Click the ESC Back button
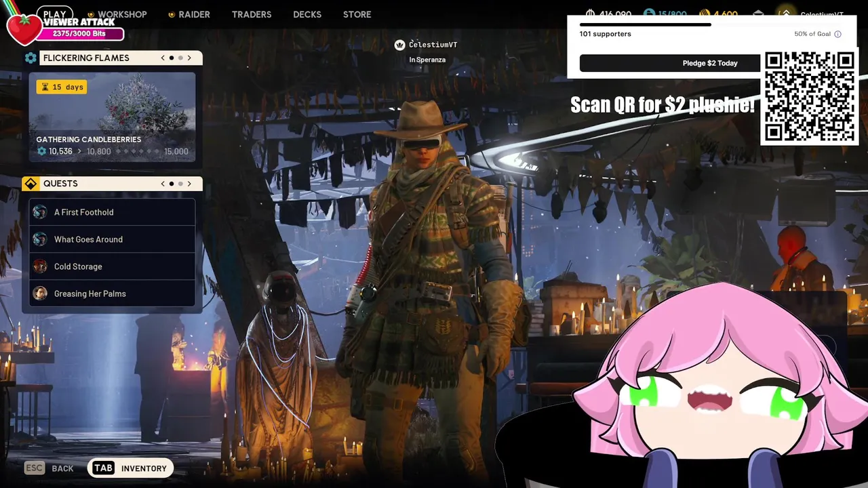The width and height of the screenshot is (868, 488). (x=49, y=468)
